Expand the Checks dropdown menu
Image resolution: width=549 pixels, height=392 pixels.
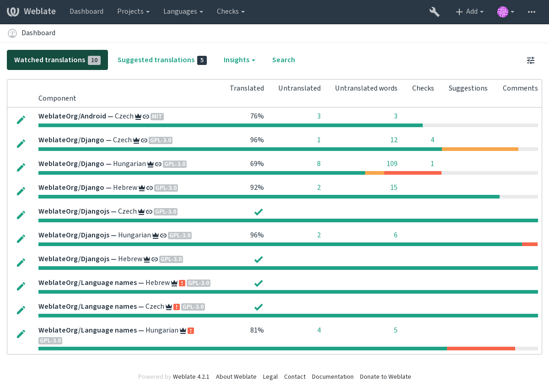[x=231, y=11]
